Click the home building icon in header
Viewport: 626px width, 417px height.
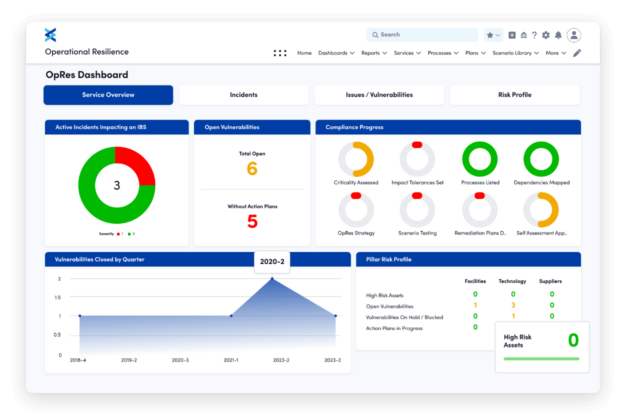(523, 35)
